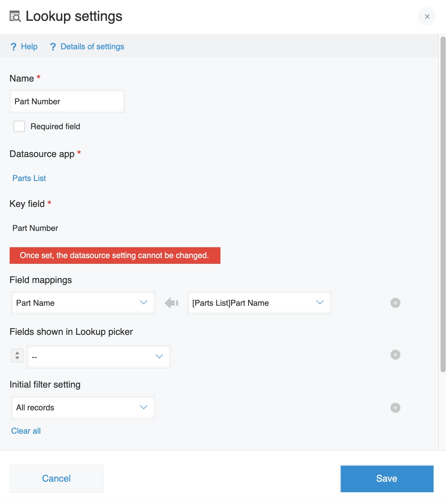Click the reorder handle beside Lookup picker field

click(17, 355)
